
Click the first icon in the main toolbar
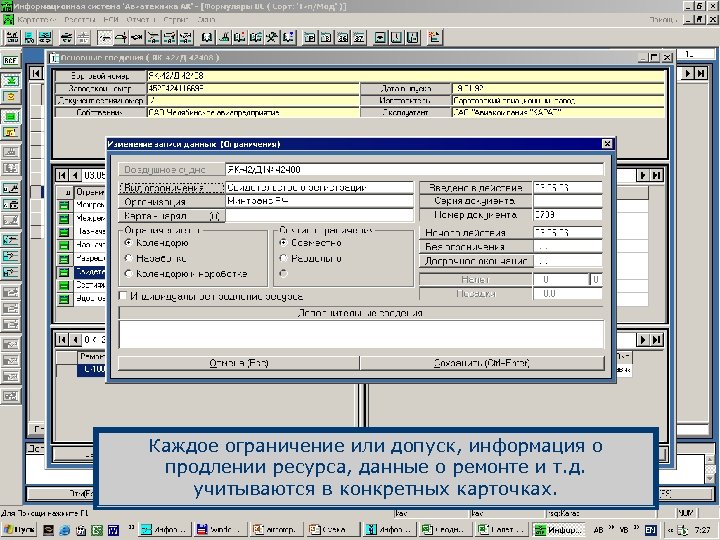click(x=12, y=37)
